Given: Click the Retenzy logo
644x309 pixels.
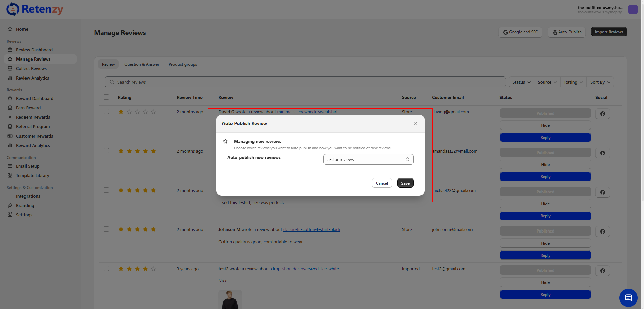Looking at the screenshot, I should click(x=35, y=9).
